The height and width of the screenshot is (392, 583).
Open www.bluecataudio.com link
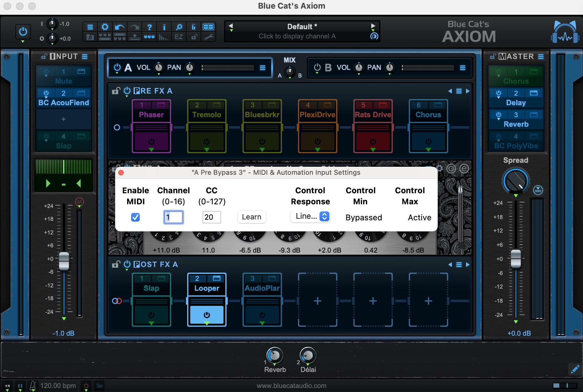pos(291,386)
